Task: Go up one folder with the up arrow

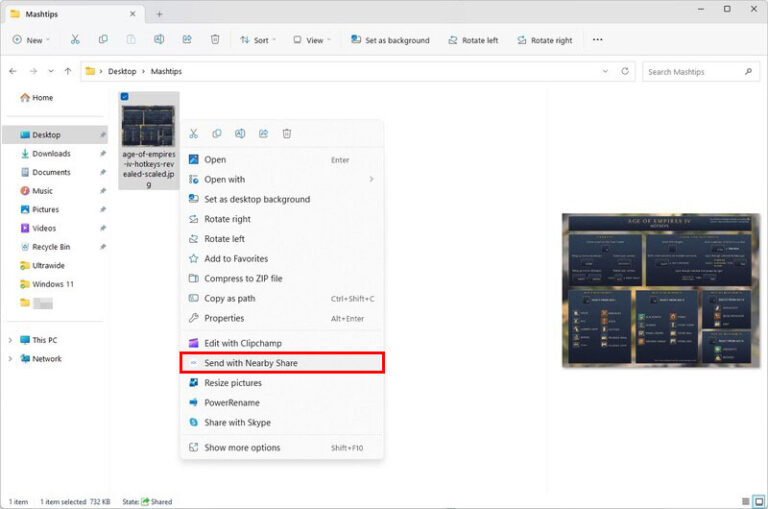Action: pos(68,72)
